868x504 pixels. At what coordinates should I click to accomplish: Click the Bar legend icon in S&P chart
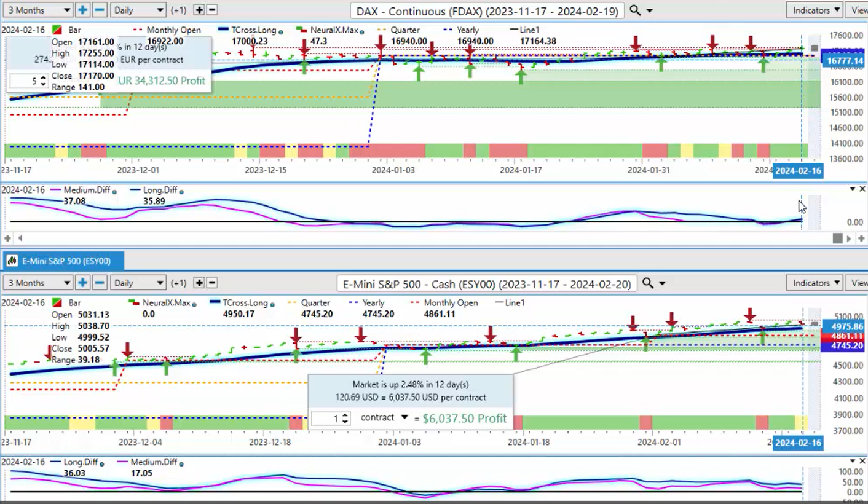click(x=57, y=302)
